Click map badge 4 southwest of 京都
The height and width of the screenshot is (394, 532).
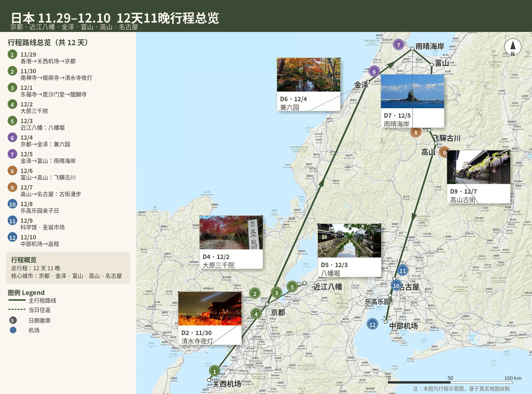click(x=256, y=314)
